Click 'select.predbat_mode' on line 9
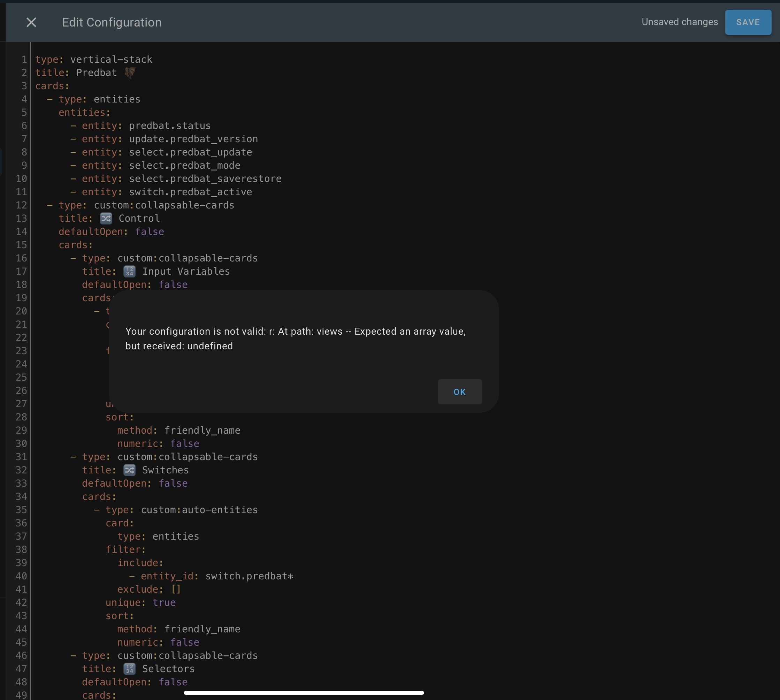The width and height of the screenshot is (780, 700). pos(184,165)
